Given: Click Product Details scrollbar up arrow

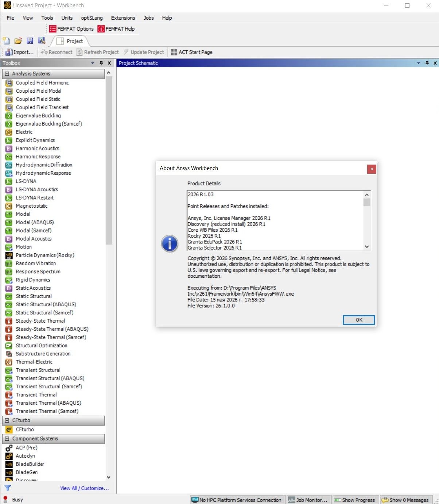Looking at the screenshot, I should click(x=367, y=195).
